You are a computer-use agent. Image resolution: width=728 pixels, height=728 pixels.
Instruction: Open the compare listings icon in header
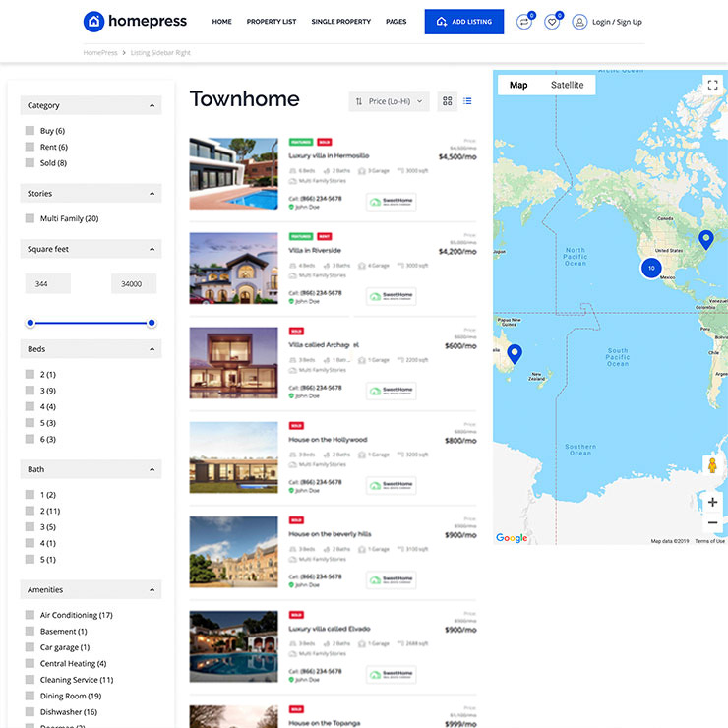coord(523,22)
